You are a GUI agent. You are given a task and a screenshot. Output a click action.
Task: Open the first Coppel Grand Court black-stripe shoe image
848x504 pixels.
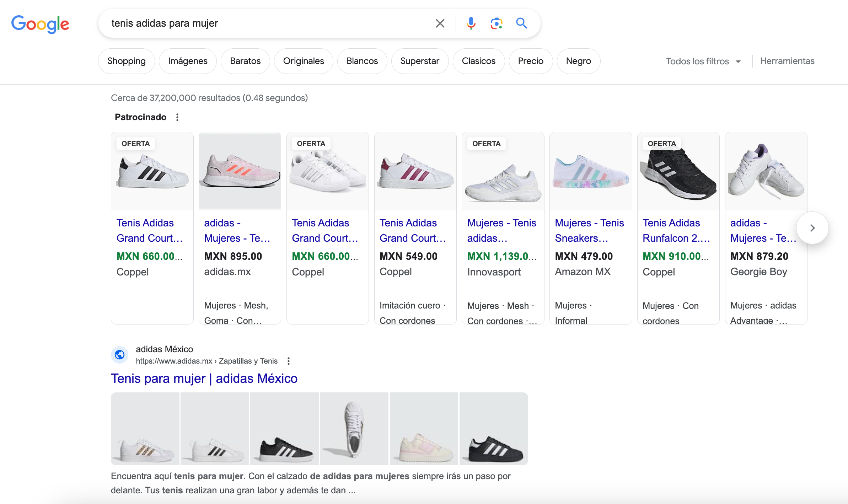[152, 172]
